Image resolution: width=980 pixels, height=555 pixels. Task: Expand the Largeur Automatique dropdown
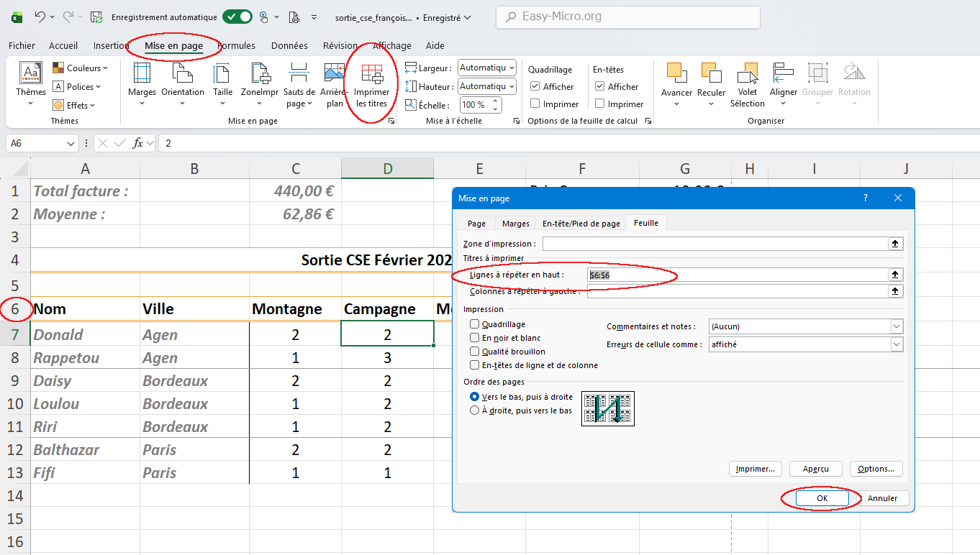pyautogui.click(x=512, y=68)
